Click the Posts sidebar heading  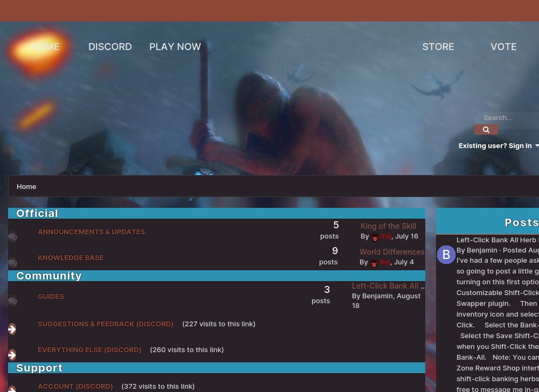[521, 222]
